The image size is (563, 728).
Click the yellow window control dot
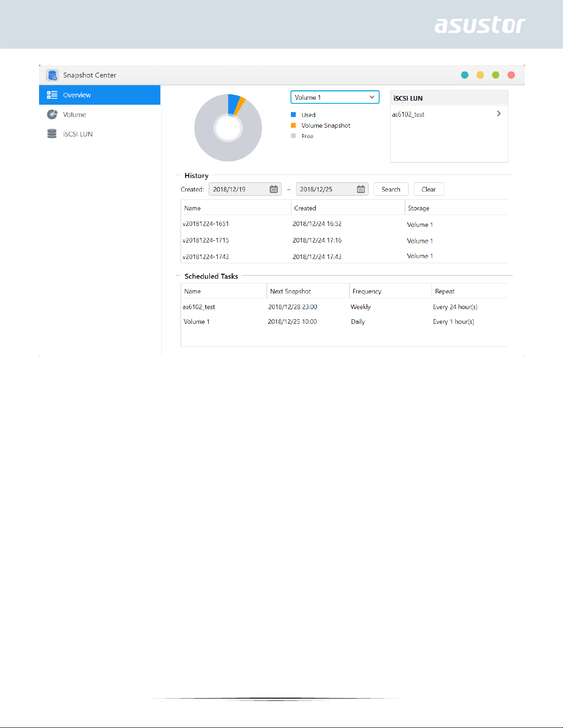coord(480,75)
